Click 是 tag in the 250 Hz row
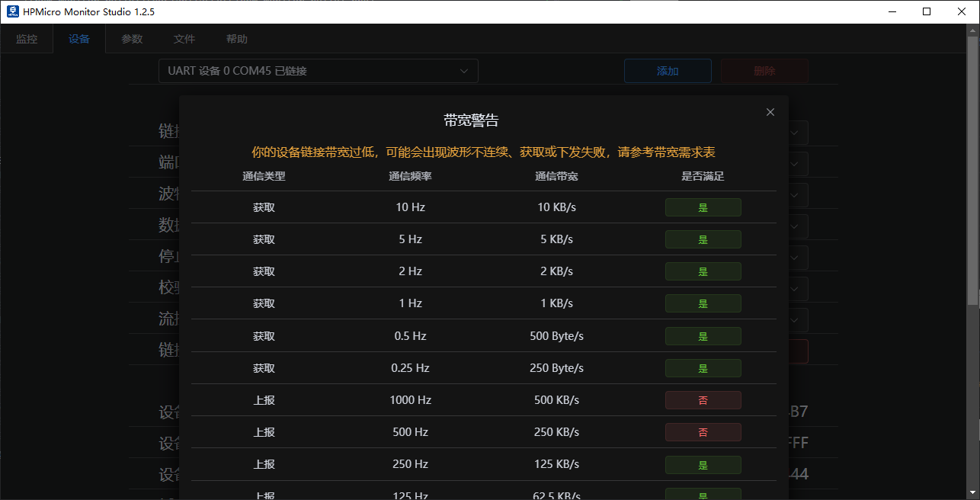The image size is (980, 500). tap(703, 465)
